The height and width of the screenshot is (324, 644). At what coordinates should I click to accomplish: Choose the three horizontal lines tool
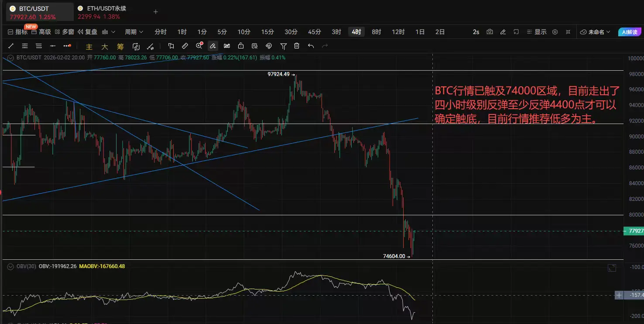pos(39,46)
